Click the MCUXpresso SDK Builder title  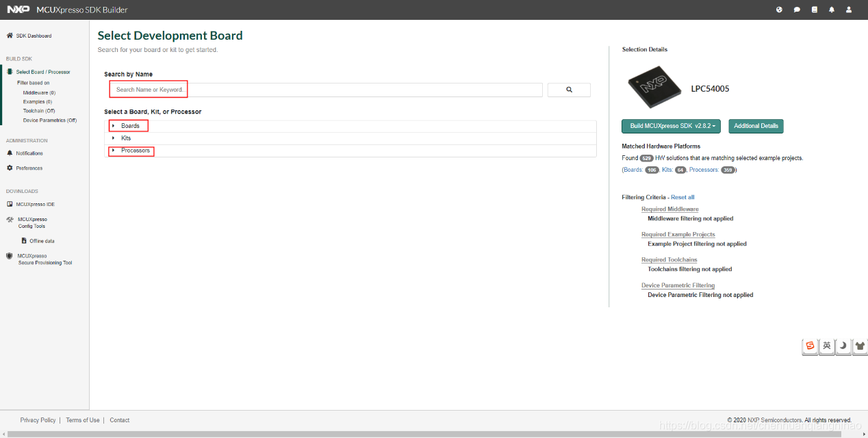[x=81, y=10]
